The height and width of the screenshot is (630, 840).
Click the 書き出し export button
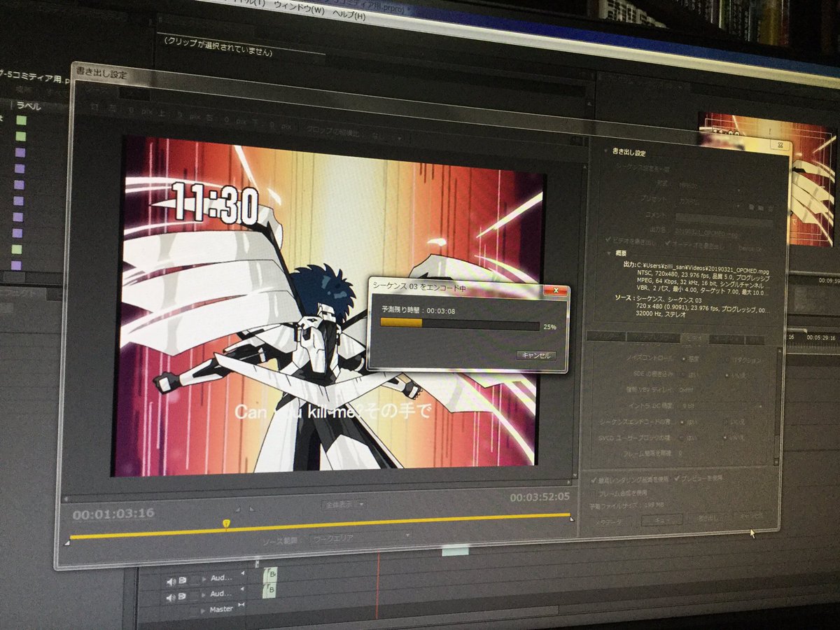708,519
